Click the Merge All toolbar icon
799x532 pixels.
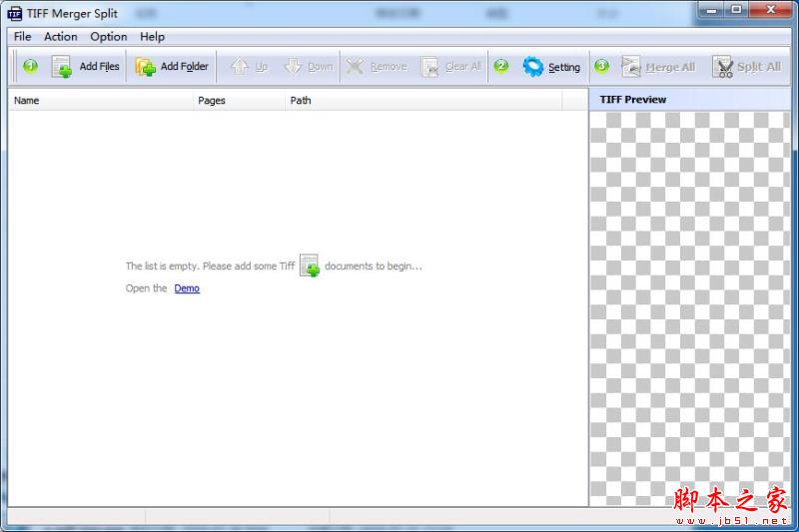pyautogui.click(x=631, y=67)
